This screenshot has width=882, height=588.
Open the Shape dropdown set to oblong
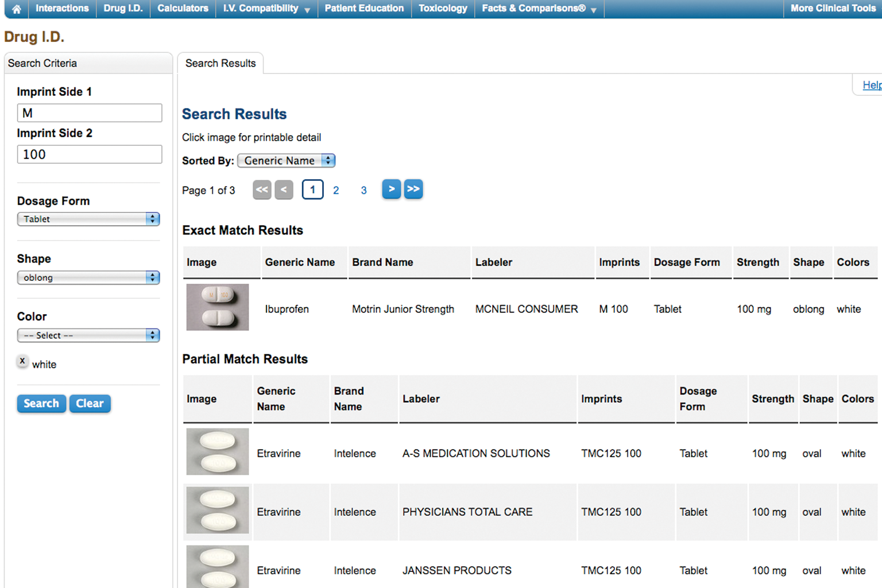(x=88, y=277)
